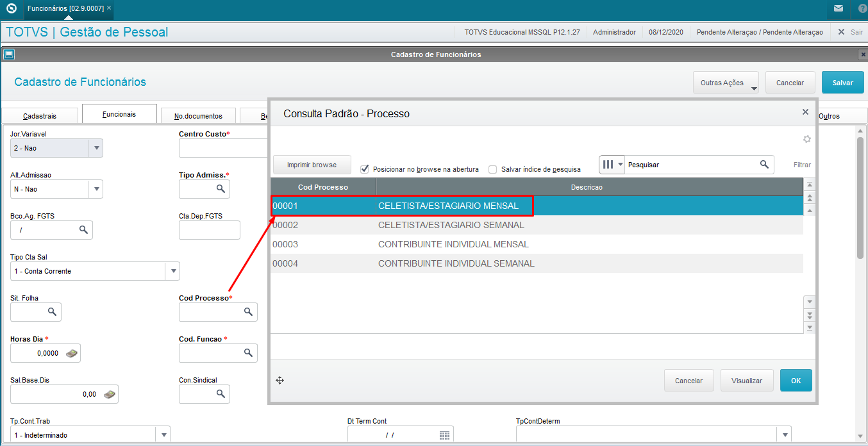The width and height of the screenshot is (868, 446).
Task: Click OK in Consulta Padrão dialog
Action: [796, 381]
